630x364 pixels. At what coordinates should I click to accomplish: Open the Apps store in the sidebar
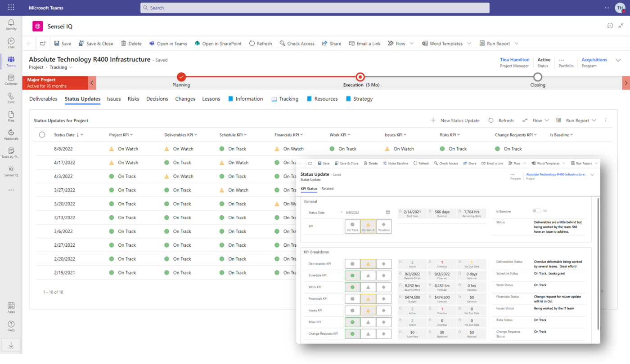tap(11, 308)
